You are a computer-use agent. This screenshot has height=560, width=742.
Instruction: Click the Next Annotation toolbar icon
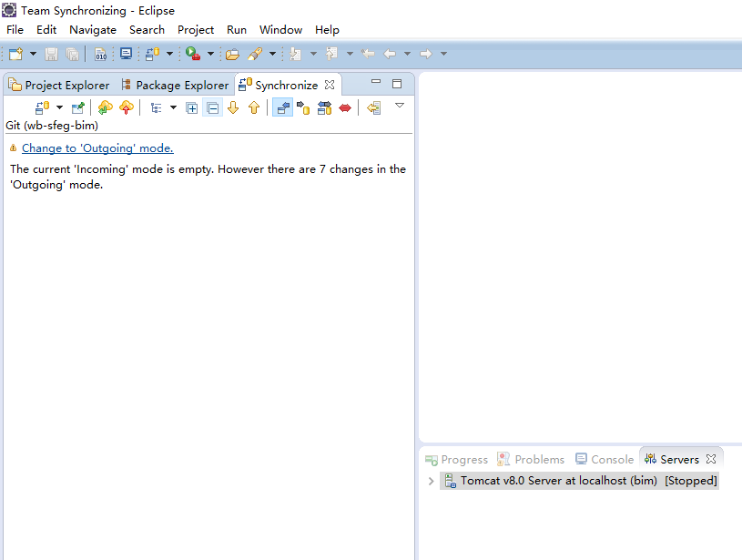(295, 54)
